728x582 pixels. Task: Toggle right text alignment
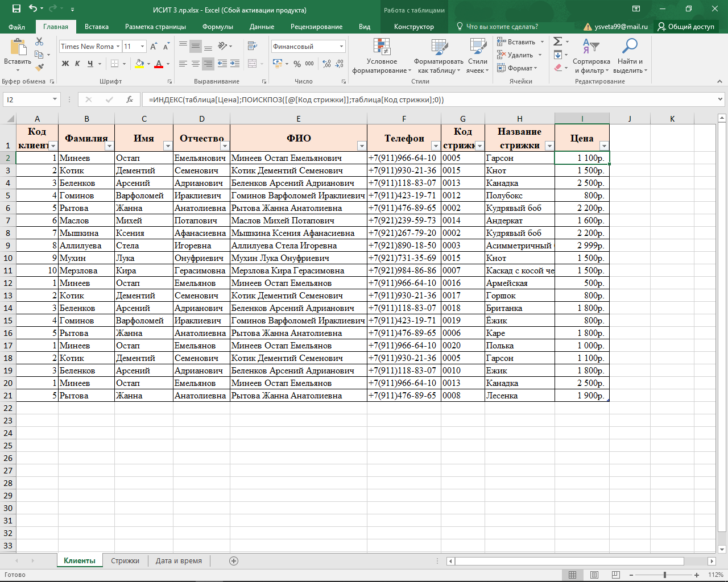tap(208, 64)
